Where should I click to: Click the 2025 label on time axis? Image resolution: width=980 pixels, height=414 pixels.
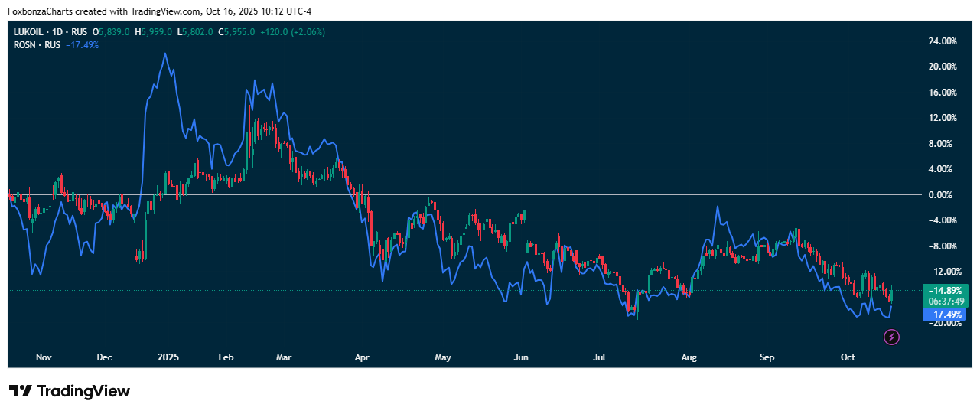[168, 357]
